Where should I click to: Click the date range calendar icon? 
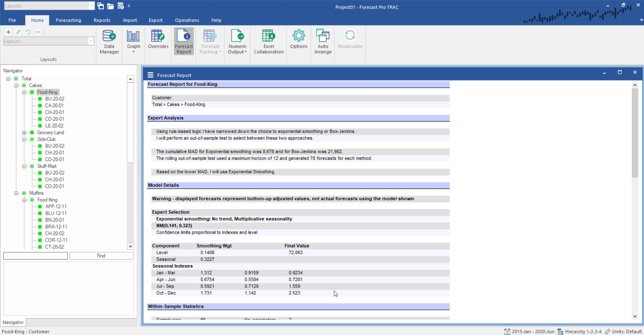pyautogui.click(x=507, y=332)
